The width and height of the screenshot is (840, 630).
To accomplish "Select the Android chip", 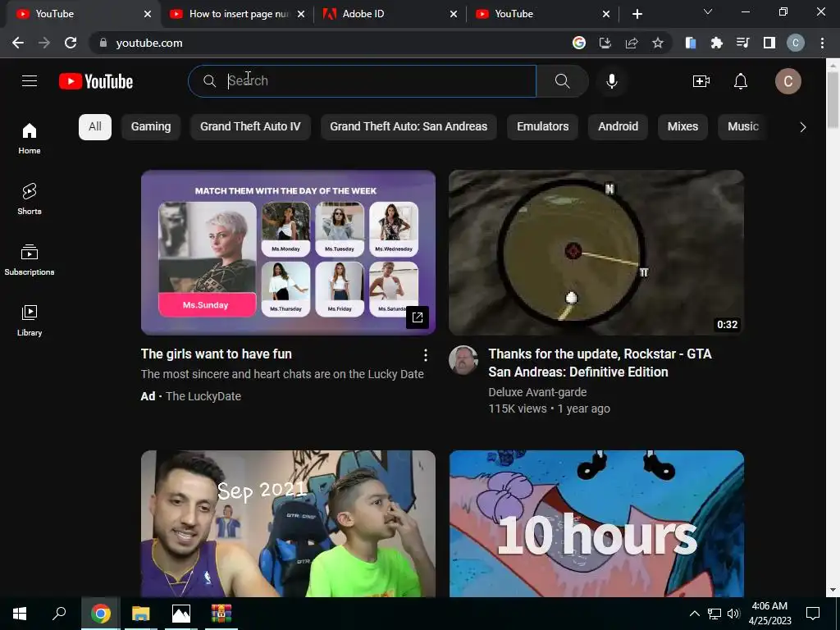I will tap(619, 127).
